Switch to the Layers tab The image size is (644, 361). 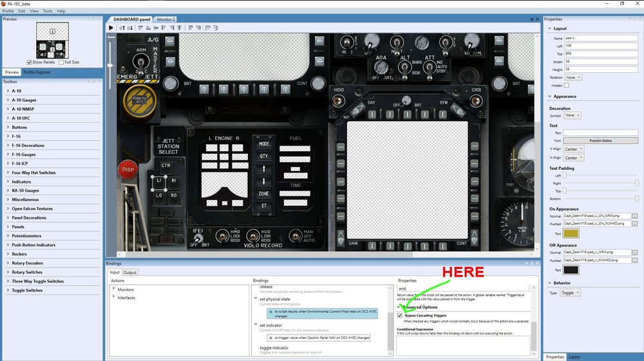574,357
